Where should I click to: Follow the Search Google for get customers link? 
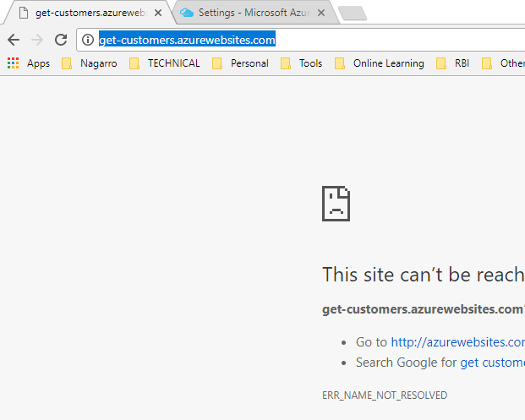point(493,363)
